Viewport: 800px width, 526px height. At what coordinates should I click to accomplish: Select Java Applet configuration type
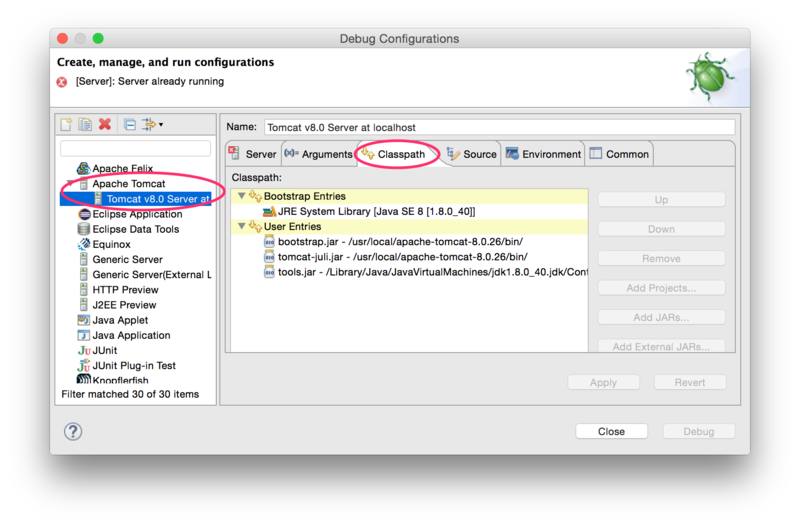(120, 320)
